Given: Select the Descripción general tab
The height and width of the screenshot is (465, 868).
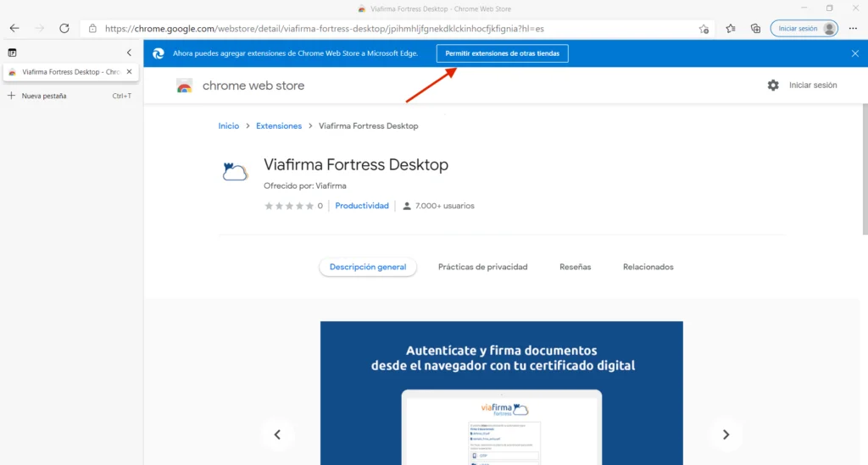Looking at the screenshot, I should [368, 267].
